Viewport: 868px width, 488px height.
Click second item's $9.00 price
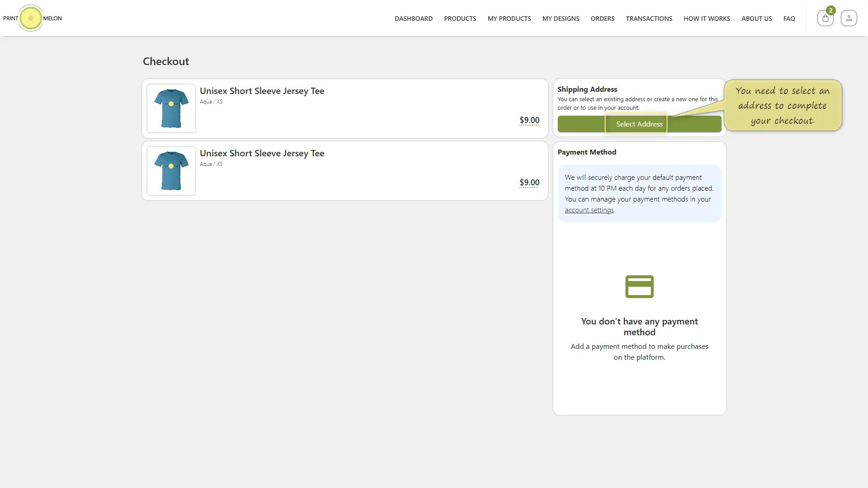pyautogui.click(x=529, y=183)
